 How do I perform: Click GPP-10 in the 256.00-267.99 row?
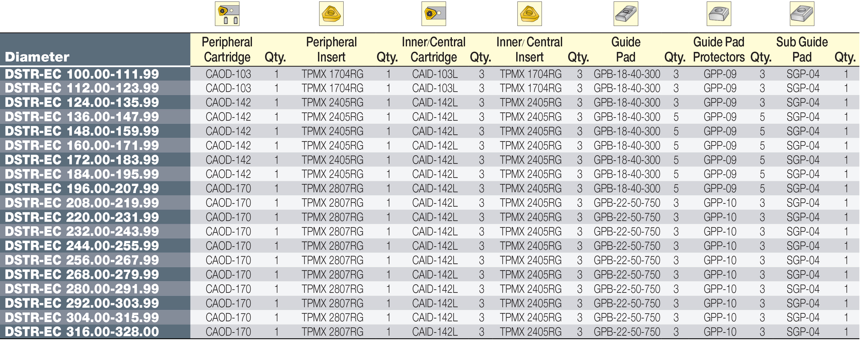[720, 260]
